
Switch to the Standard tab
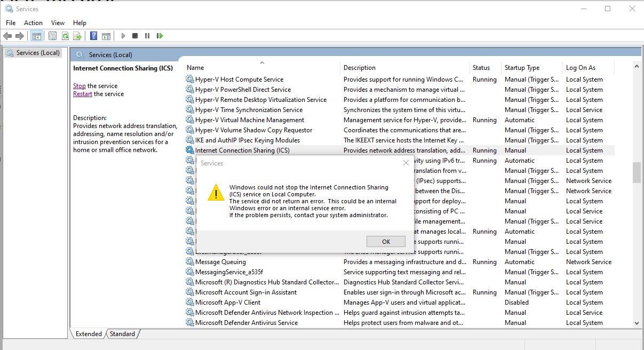pyautogui.click(x=122, y=333)
